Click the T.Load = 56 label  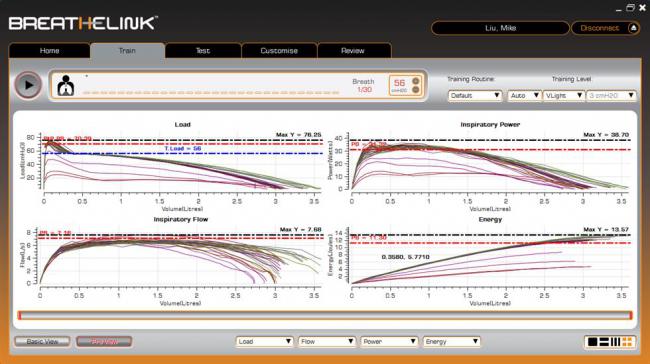[x=182, y=148]
